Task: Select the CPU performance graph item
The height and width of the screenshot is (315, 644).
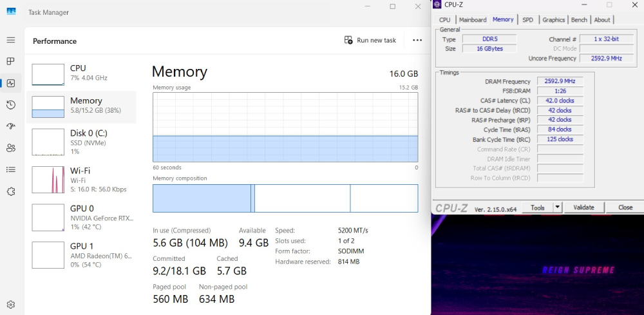Action: point(81,73)
